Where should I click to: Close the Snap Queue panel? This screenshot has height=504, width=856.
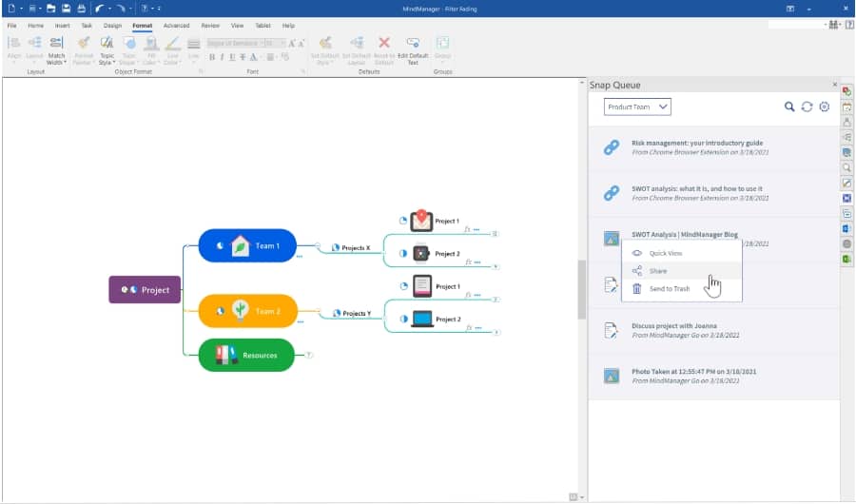click(835, 85)
